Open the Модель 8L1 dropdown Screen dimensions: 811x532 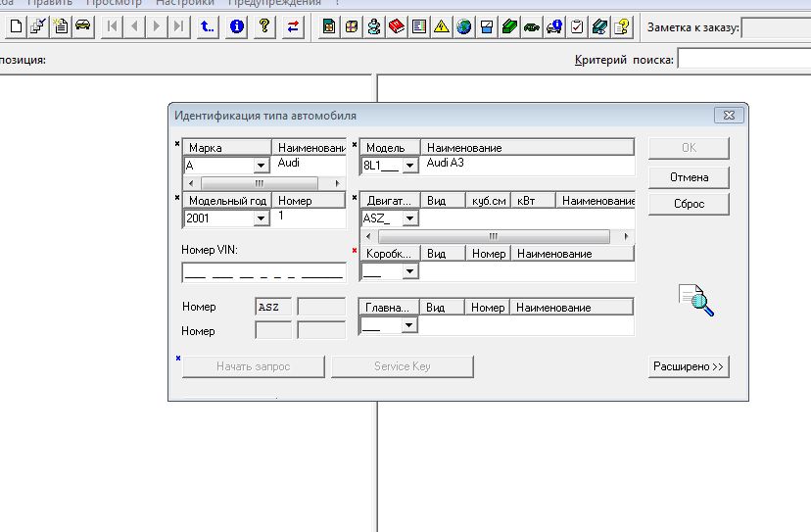[x=410, y=167]
